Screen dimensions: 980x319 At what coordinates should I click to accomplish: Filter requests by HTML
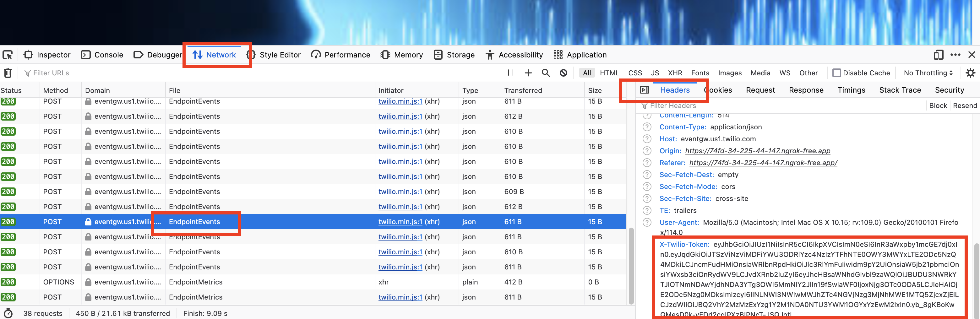click(609, 73)
